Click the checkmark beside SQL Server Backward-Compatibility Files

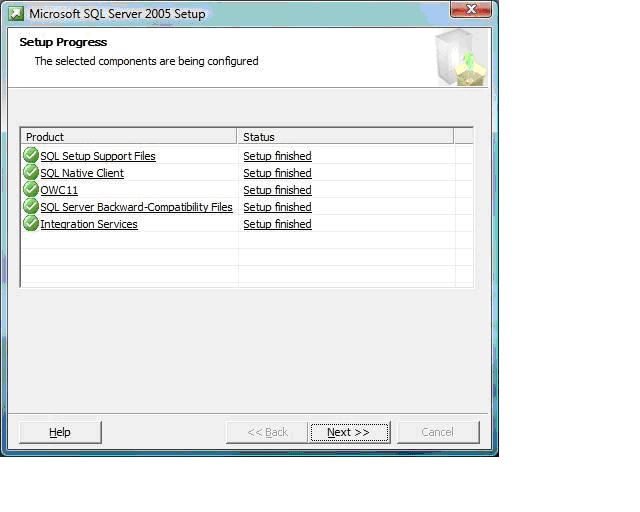pyautogui.click(x=31, y=207)
